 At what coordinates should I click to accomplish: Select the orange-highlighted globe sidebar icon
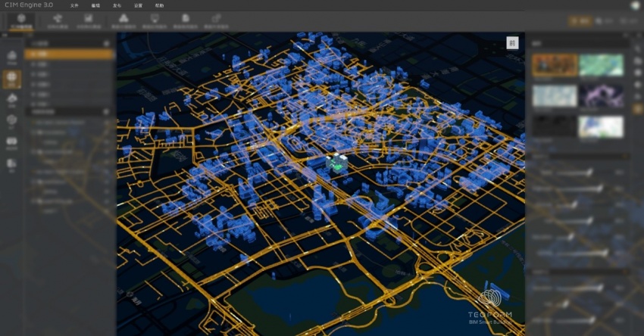[x=12, y=79]
